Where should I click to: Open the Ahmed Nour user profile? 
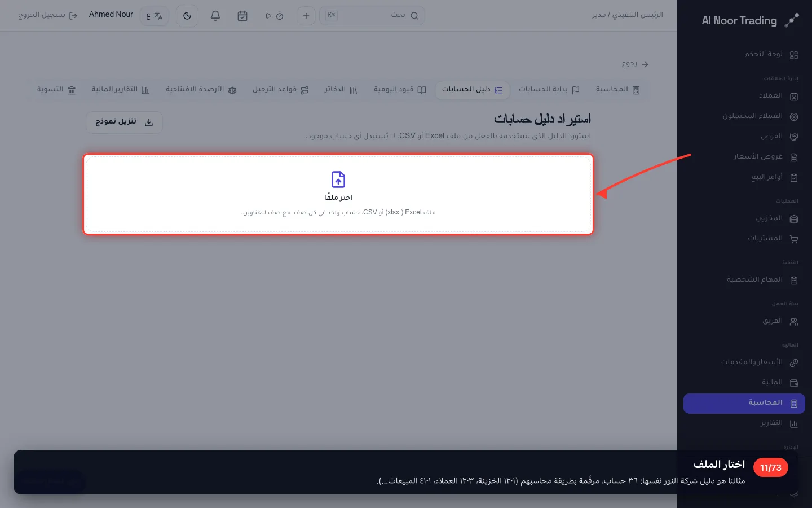pyautogui.click(x=111, y=15)
